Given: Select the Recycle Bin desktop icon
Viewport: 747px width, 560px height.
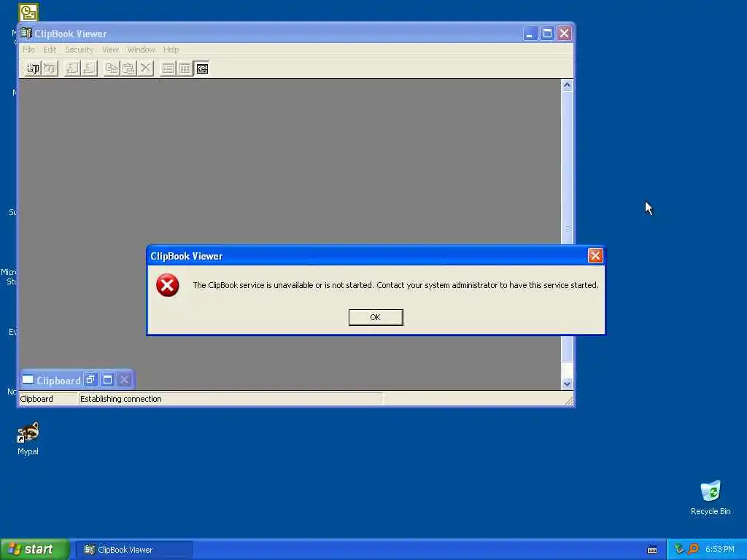Looking at the screenshot, I should (x=711, y=497).
